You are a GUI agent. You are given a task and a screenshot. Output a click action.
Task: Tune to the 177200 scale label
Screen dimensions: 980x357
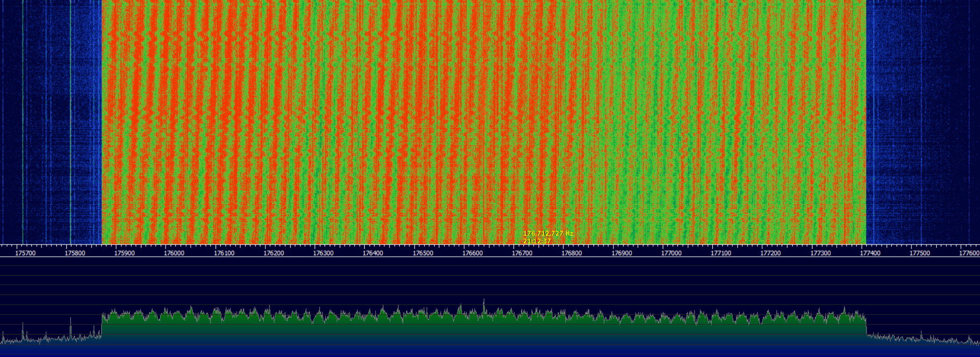pyautogui.click(x=771, y=253)
